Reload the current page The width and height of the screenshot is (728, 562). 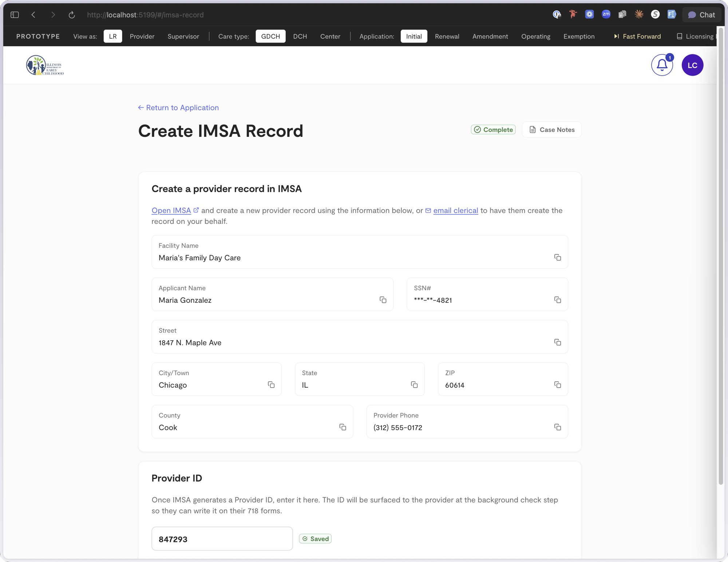tap(72, 15)
